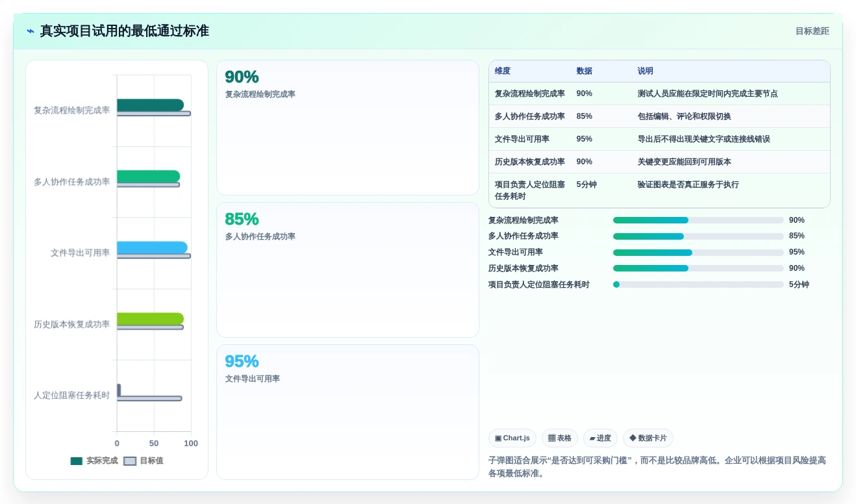Click the 维度 column header

coord(503,71)
